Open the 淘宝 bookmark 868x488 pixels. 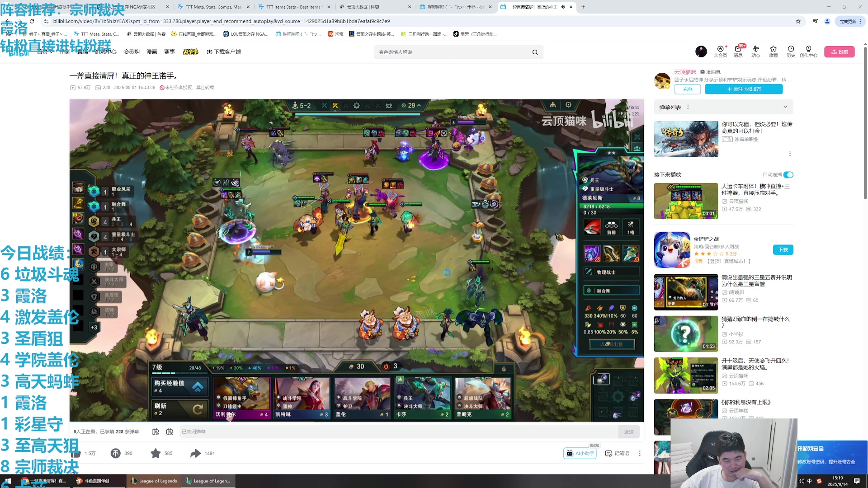point(335,34)
